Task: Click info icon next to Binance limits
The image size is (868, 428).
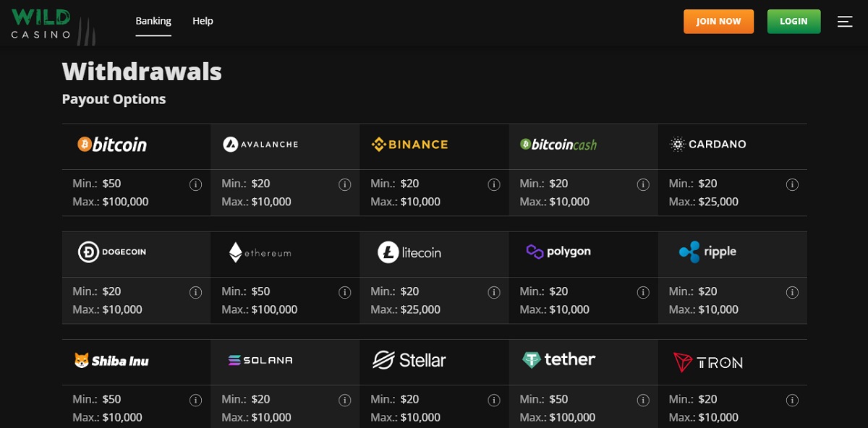Action: [494, 184]
